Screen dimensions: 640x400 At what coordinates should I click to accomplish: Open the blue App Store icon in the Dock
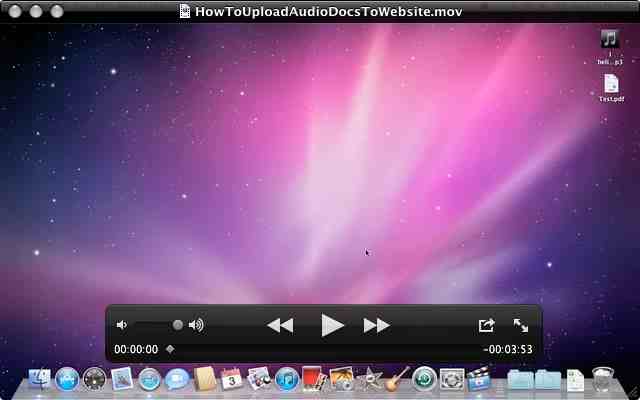click(67, 379)
